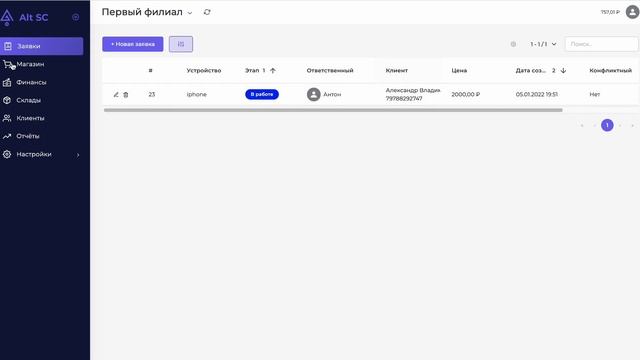Click the first-page pagination arrow

tap(582, 125)
